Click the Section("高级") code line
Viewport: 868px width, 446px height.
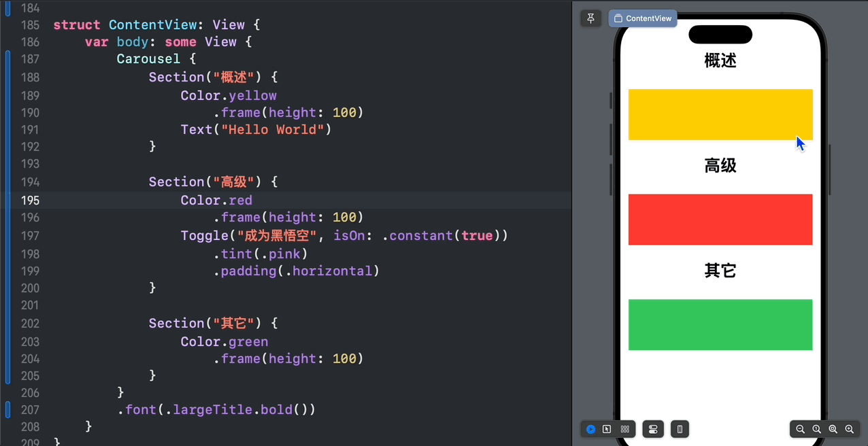pyautogui.click(x=213, y=182)
